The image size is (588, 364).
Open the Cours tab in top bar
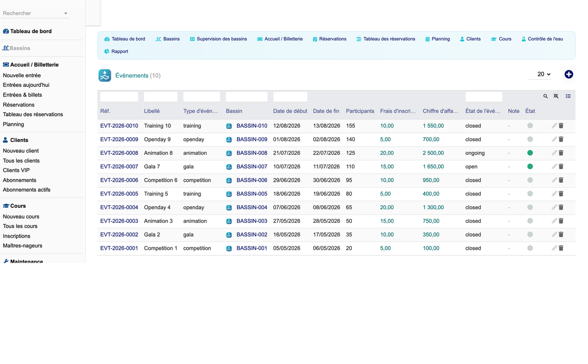[501, 39]
